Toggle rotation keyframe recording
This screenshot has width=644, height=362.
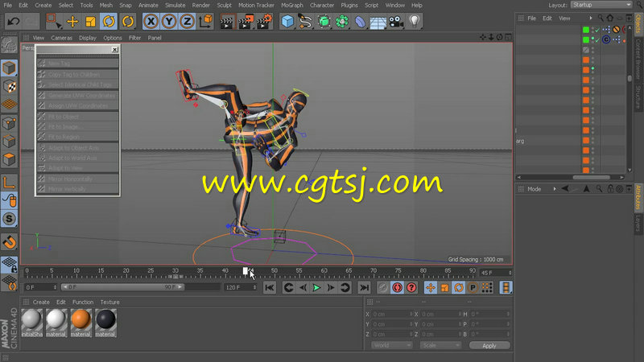tap(458, 288)
